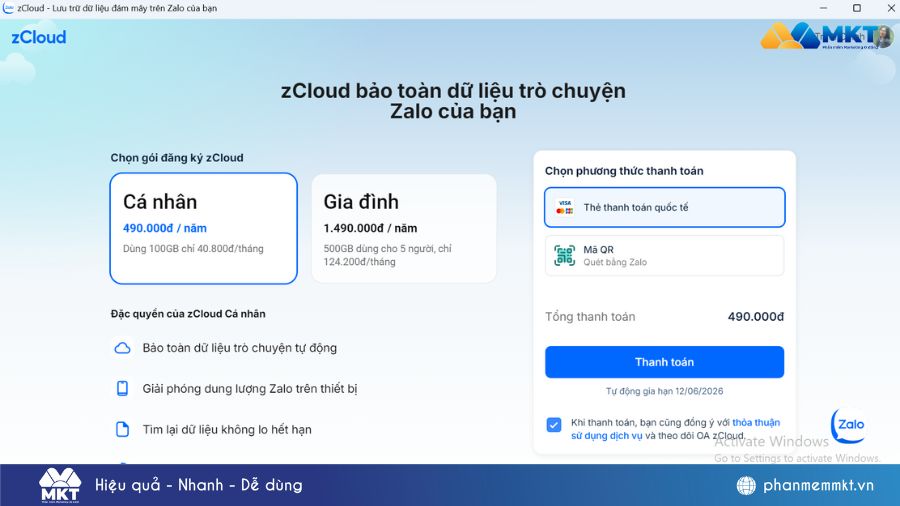
Task: Click the file icon beside Tìm lại dữ liệu
Action: [122, 430]
